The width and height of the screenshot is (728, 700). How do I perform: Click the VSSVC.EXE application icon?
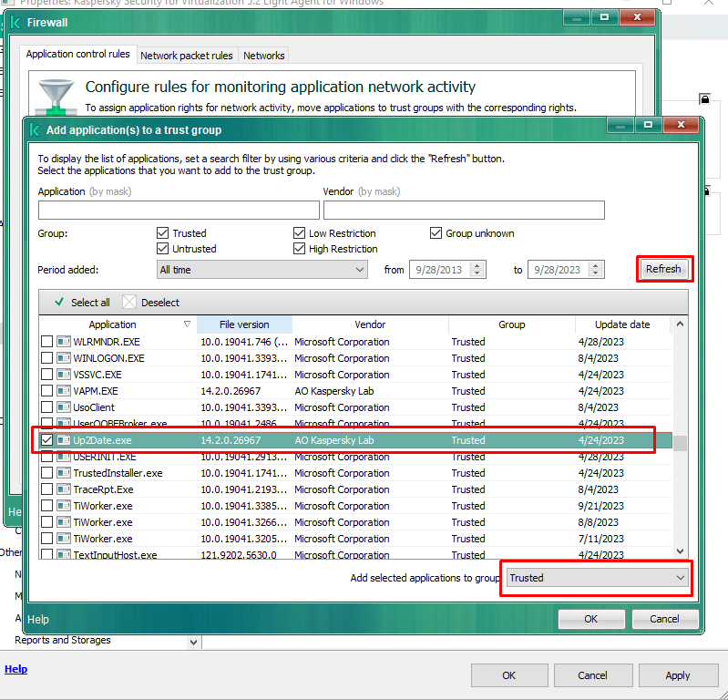coord(63,375)
